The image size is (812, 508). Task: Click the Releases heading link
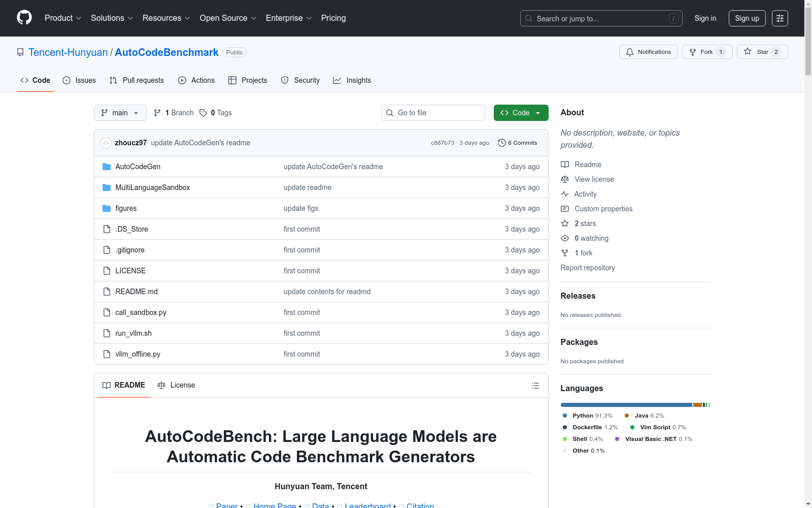click(x=578, y=296)
